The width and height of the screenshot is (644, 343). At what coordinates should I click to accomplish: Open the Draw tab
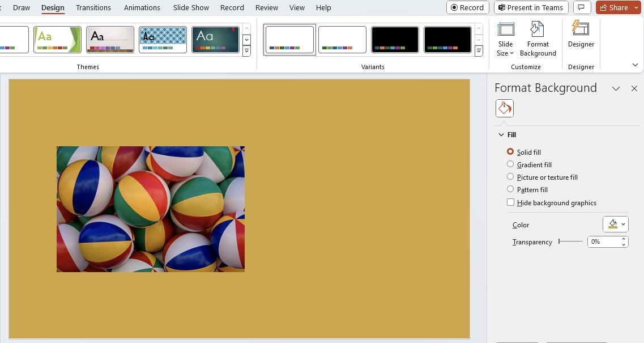click(22, 7)
